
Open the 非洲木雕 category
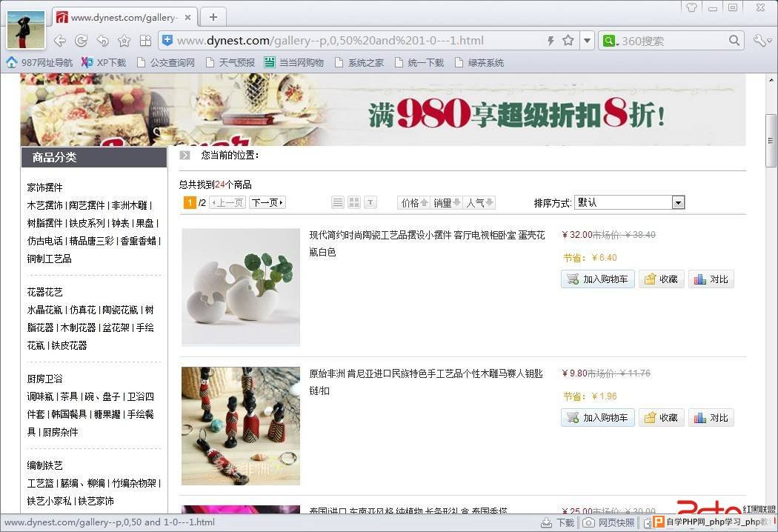130,205
